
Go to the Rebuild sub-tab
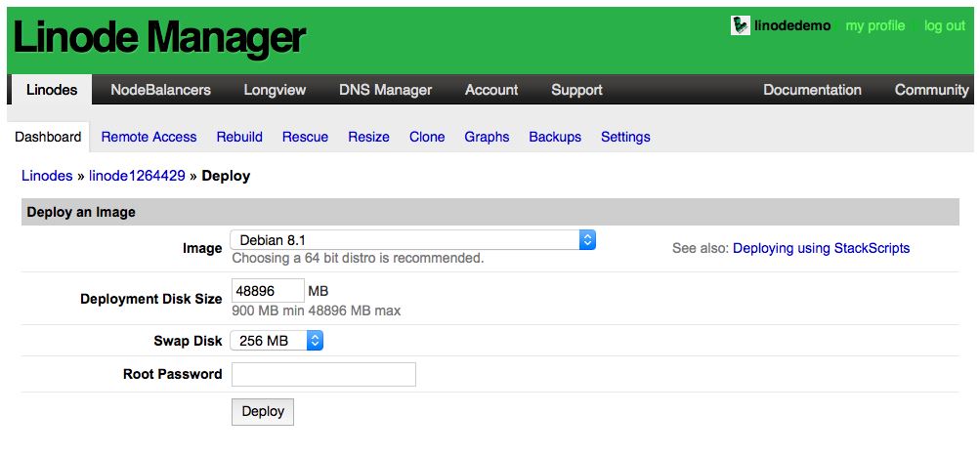click(239, 137)
